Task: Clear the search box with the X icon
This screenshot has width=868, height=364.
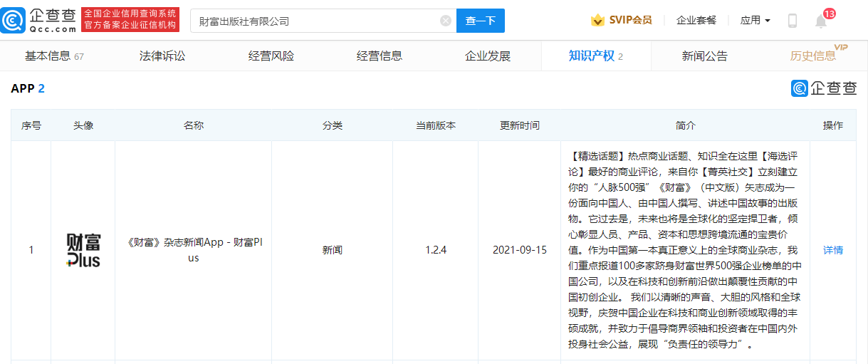Action: click(x=446, y=21)
